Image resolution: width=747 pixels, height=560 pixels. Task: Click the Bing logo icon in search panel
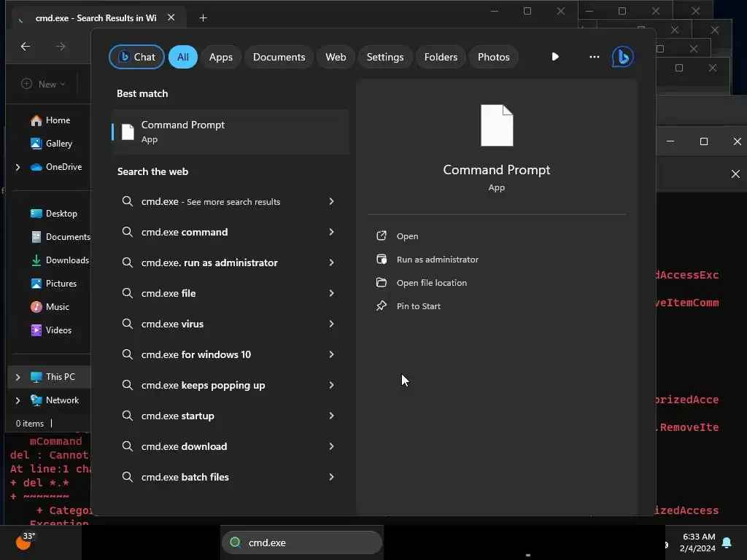point(623,57)
